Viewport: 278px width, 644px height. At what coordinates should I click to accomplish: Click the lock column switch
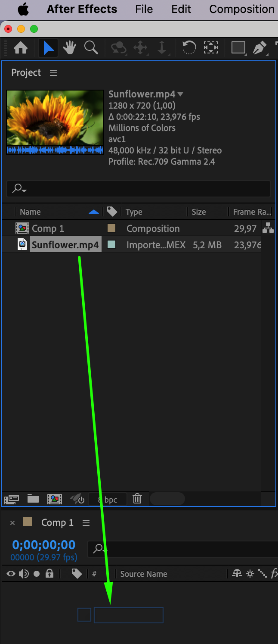49,573
